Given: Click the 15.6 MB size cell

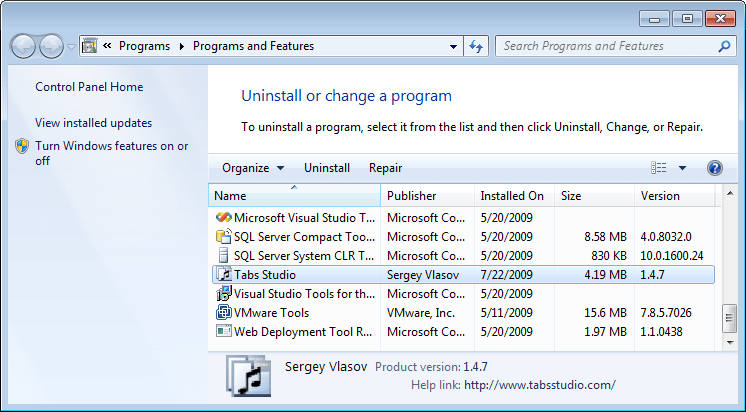Looking at the screenshot, I should pyautogui.click(x=605, y=313).
